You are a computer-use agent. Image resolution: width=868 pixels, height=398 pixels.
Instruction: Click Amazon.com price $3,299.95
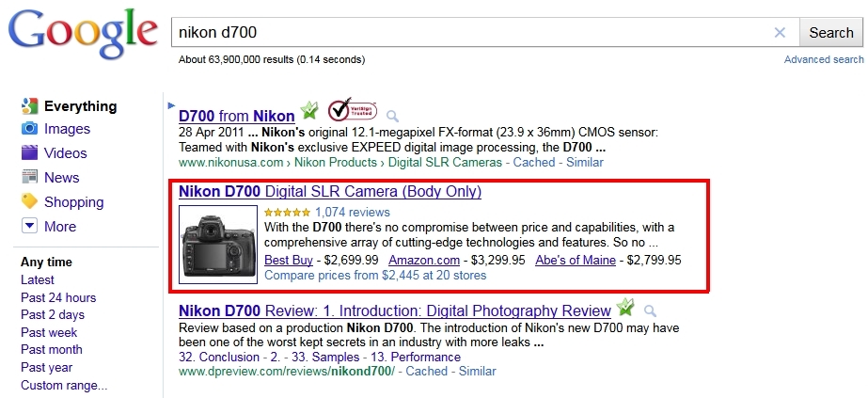pyautogui.click(x=498, y=261)
